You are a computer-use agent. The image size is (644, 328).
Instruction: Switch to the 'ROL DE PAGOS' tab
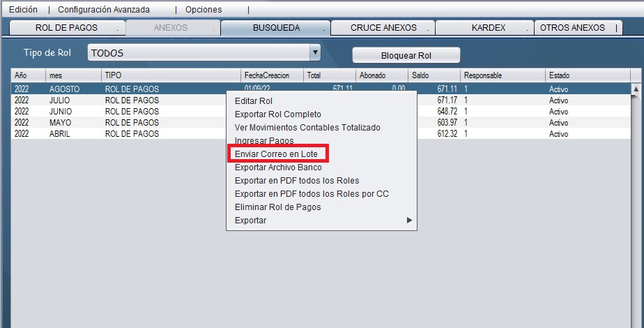coord(66,28)
